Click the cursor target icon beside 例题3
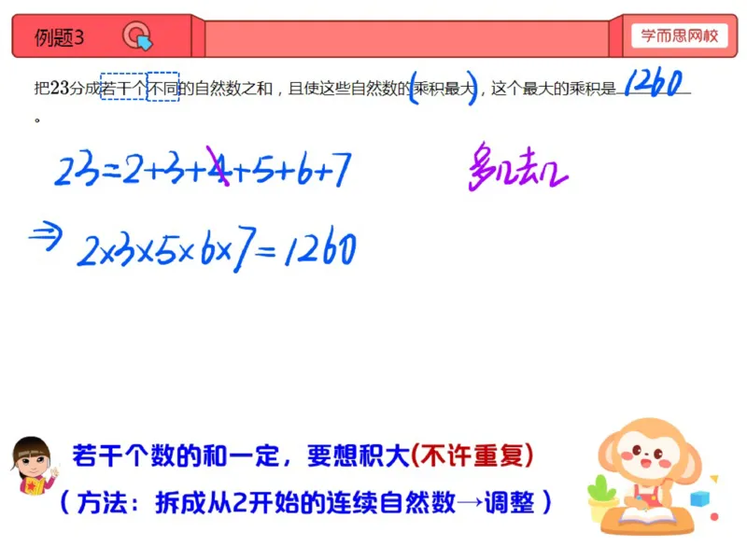The height and width of the screenshot is (560, 747). [x=137, y=36]
